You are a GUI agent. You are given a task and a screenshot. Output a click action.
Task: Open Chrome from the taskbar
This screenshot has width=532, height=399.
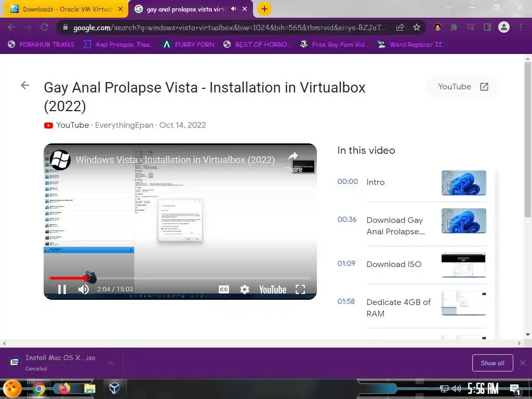(x=38, y=389)
